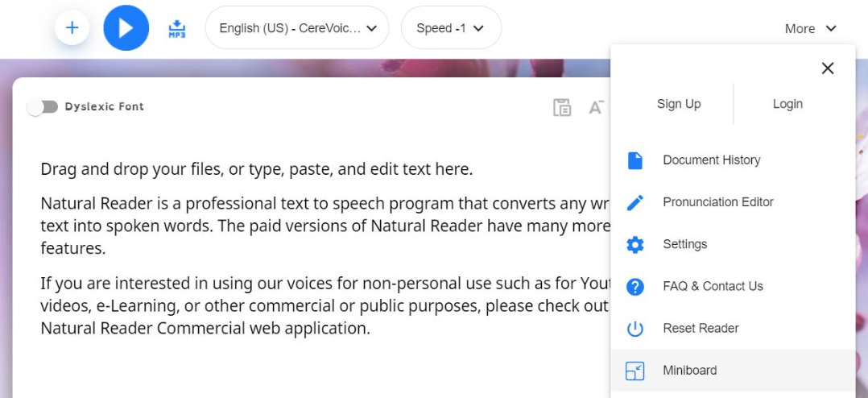This screenshot has width=868, height=398.
Task: Click the gear icon next to Settings
Action: pyautogui.click(x=635, y=245)
